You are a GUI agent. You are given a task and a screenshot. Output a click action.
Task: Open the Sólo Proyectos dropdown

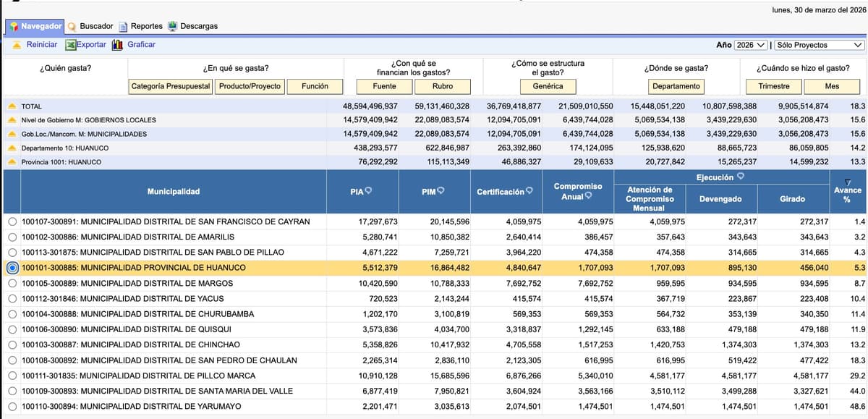click(820, 44)
